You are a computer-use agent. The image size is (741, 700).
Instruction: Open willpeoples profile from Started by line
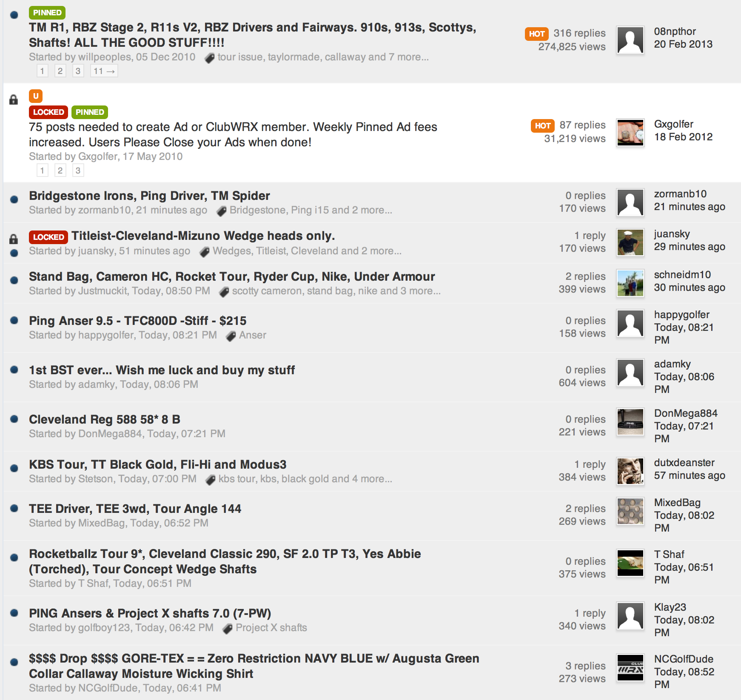105,57
